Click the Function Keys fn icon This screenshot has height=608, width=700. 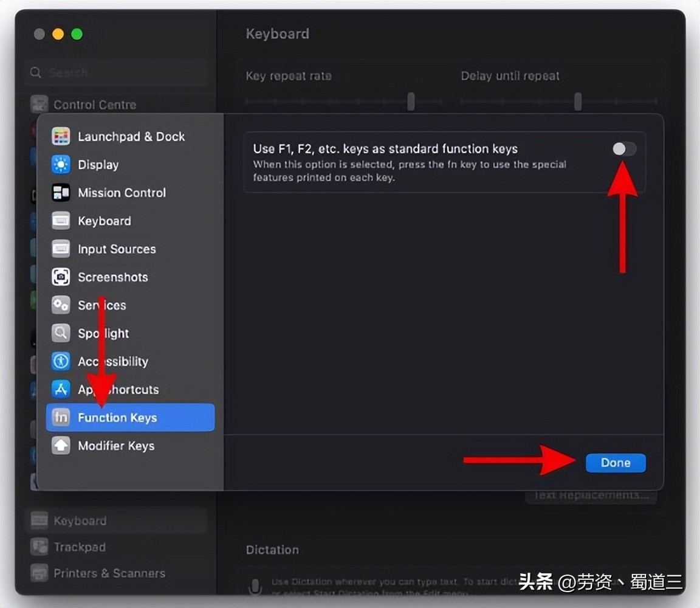61,417
